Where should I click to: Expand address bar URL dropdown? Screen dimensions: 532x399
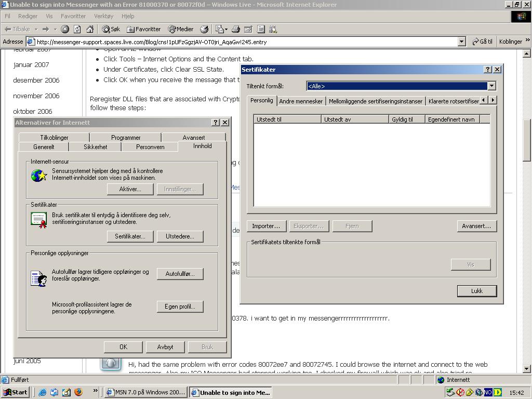tap(461, 42)
